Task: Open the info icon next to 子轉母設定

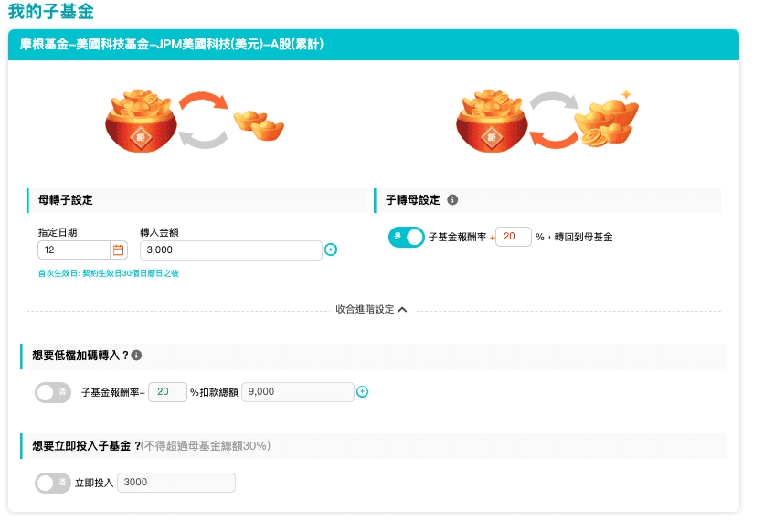Action: click(452, 200)
